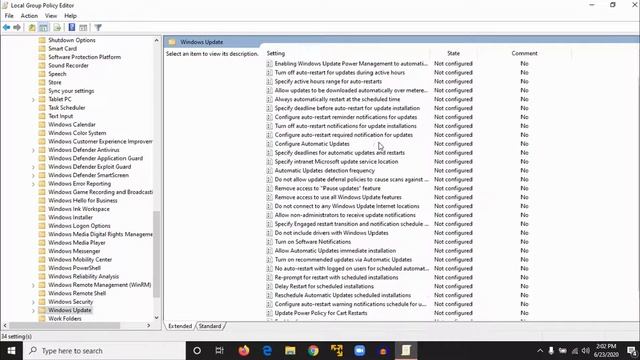Image resolution: width=640 pixels, height=360 pixels.
Task: Open Task View on the taskbar
Action: click(220, 351)
